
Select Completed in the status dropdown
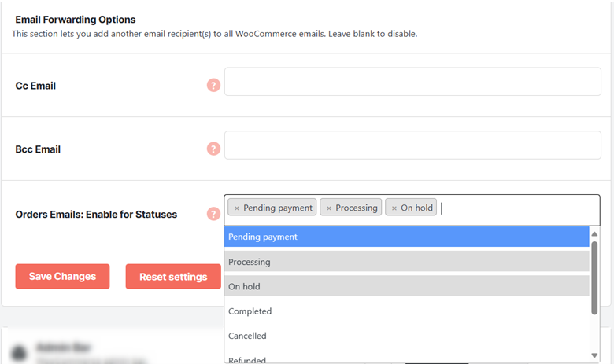[x=406, y=311]
